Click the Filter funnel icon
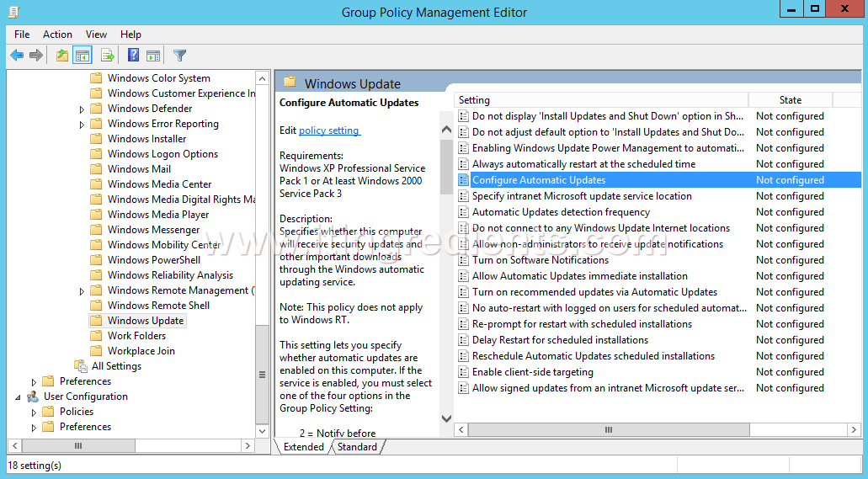The height and width of the screenshot is (479, 868). click(179, 56)
